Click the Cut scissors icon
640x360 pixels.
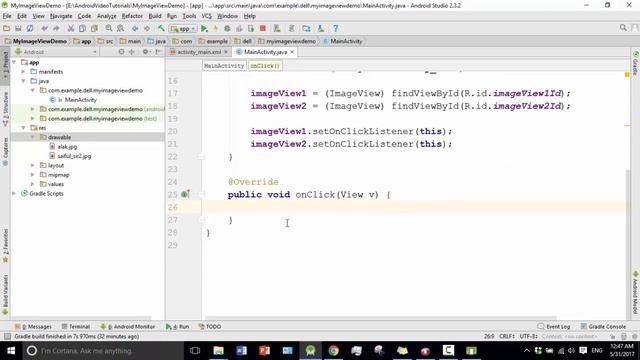(x=71, y=28)
